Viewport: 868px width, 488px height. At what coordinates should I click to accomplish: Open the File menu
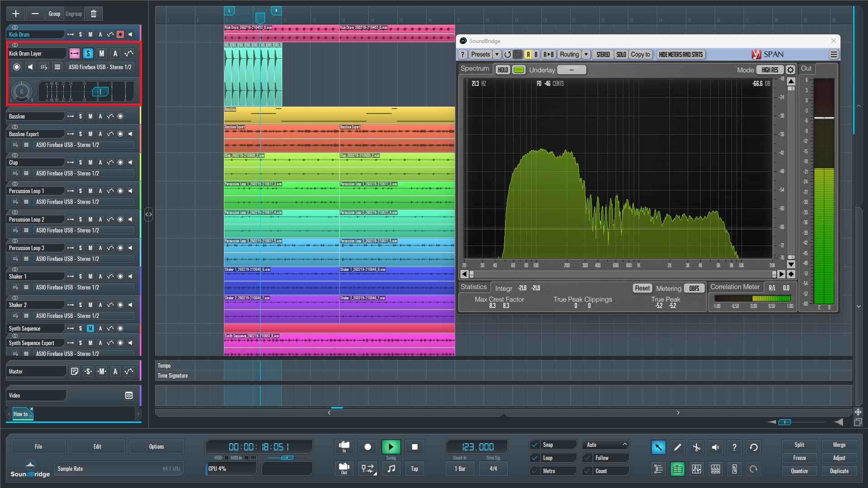pos(38,446)
